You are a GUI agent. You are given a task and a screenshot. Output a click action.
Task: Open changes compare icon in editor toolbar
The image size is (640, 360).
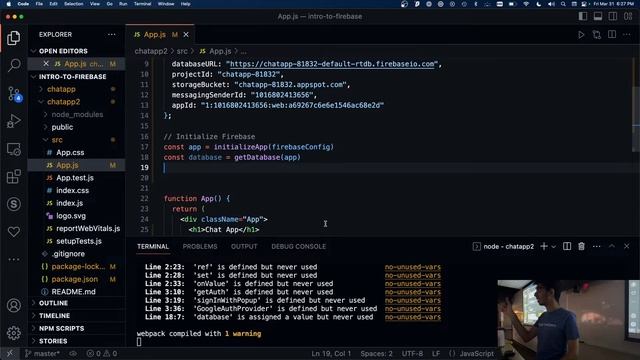[x=597, y=35]
